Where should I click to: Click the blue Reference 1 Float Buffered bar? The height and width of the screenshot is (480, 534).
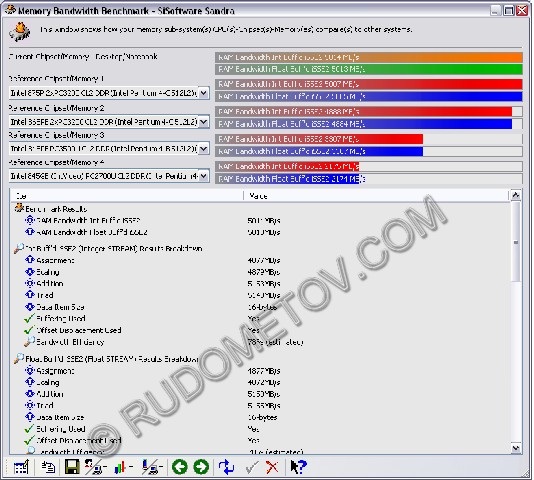(x=369, y=96)
